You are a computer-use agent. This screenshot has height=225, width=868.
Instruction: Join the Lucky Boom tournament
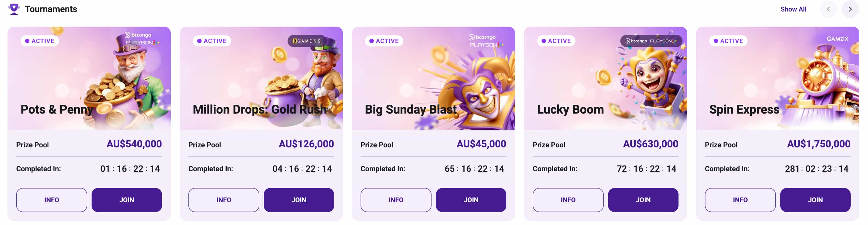643,200
